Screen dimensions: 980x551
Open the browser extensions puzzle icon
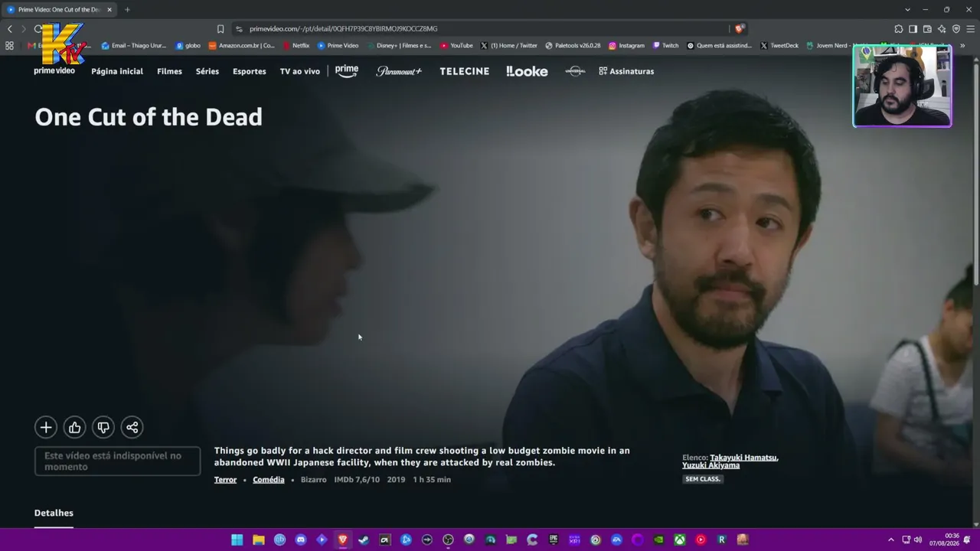[898, 29]
